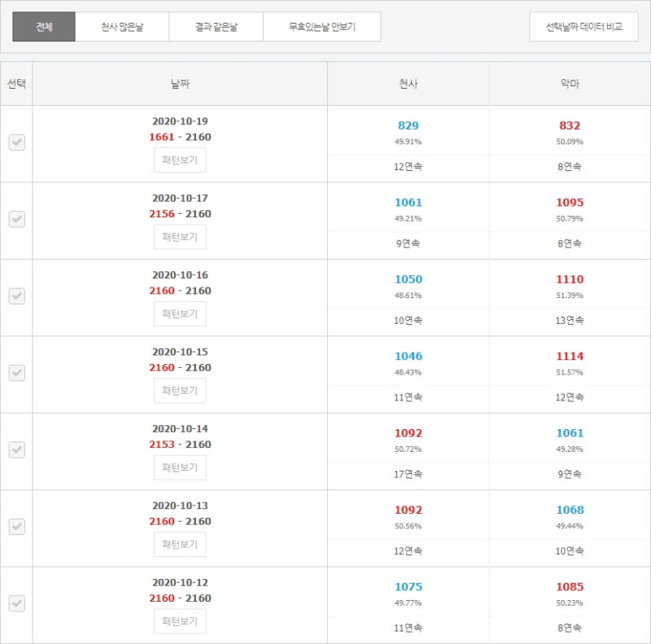Choose 무효있는날 안보기 tab
Screen dimensions: 651x644
coord(321,27)
